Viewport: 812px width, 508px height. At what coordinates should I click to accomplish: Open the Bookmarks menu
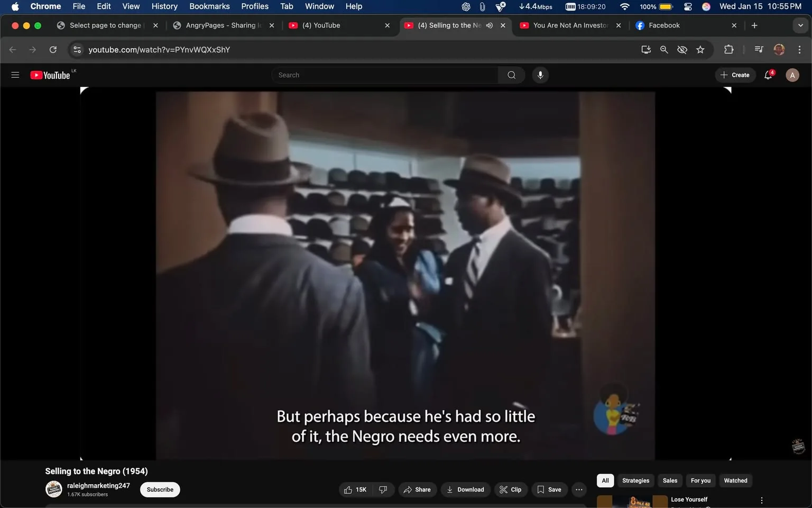[209, 6]
